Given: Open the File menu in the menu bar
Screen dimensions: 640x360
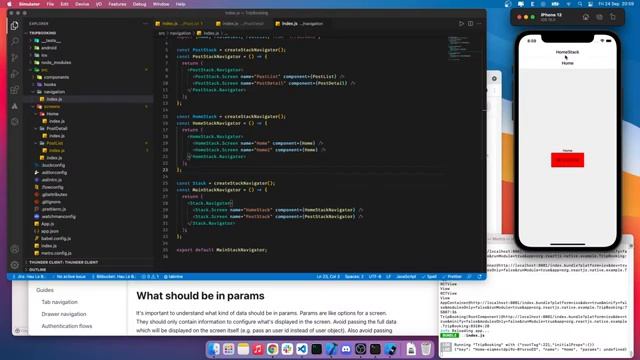Looking at the screenshot, I should click(50, 4).
